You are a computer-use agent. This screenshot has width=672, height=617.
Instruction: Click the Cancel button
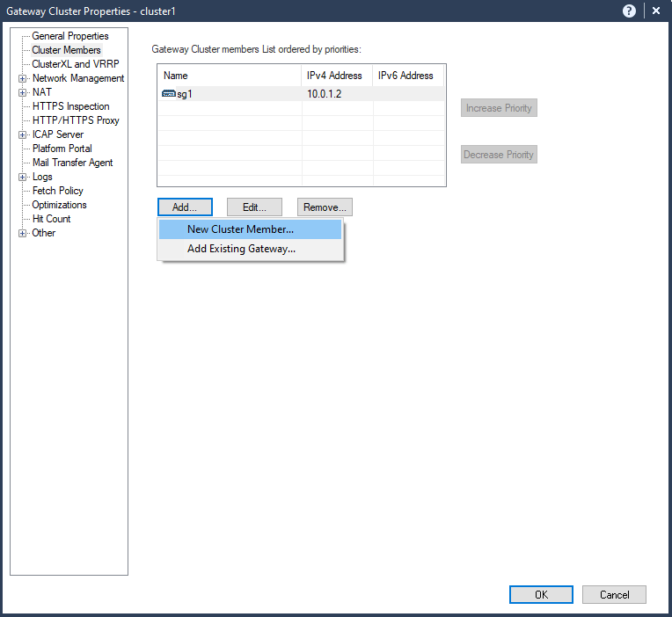click(x=614, y=595)
